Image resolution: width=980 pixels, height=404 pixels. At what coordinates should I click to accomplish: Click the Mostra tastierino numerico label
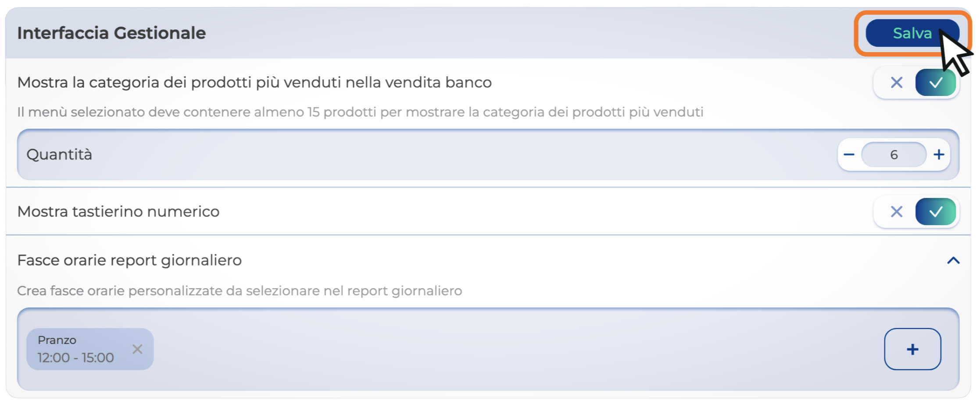[118, 212]
